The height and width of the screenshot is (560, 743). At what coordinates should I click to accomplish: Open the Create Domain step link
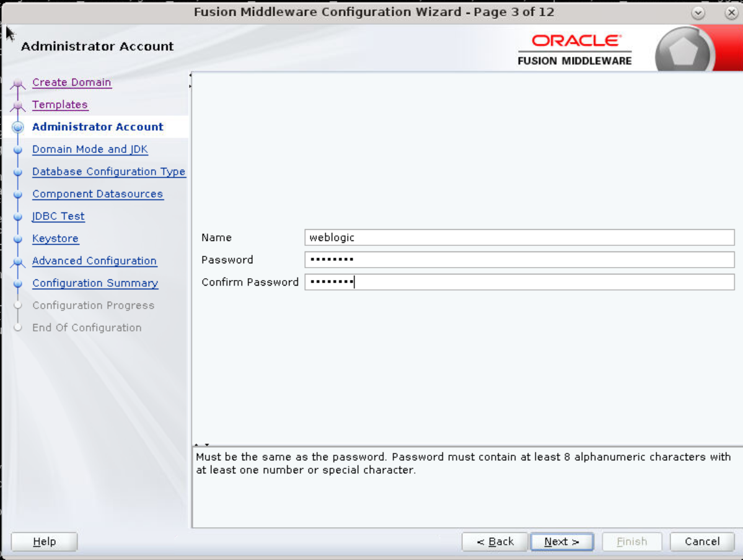coord(71,82)
